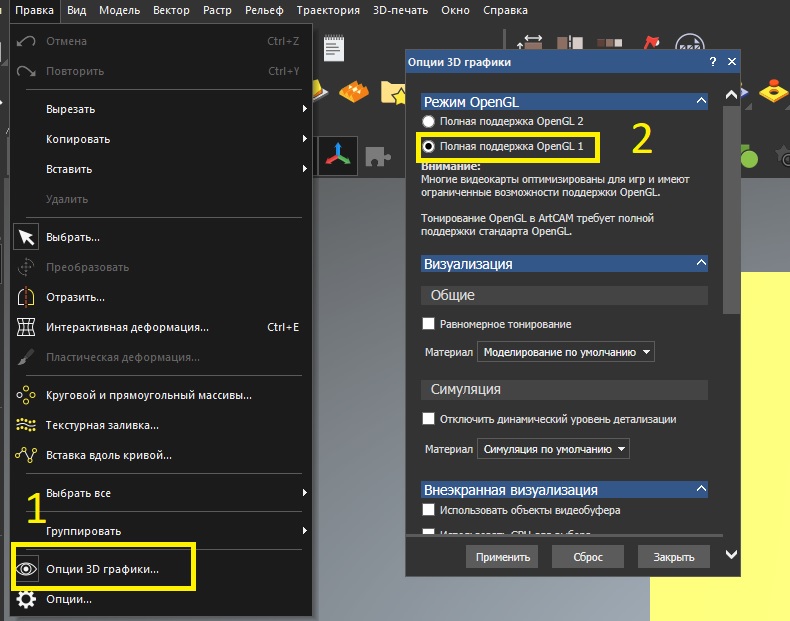Image resolution: width=790 pixels, height=621 pixels.
Task: Click the 3D axes icon in toolbar
Action: [338, 155]
